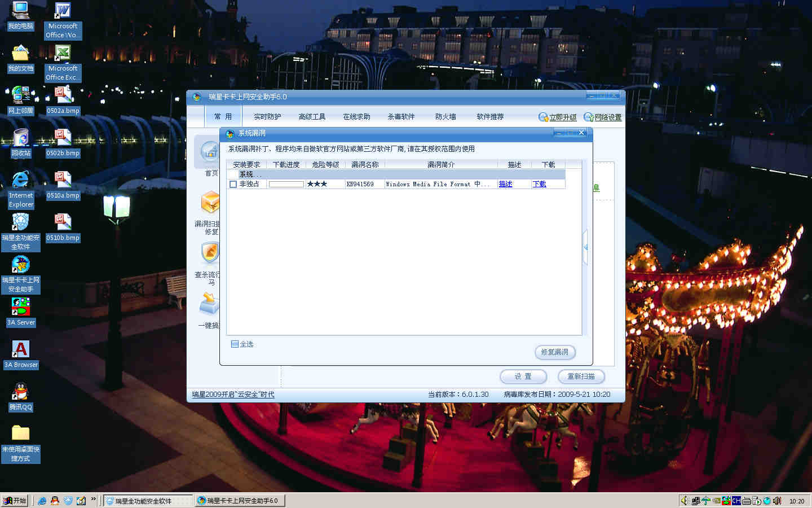The image size is (812, 508).
Task: Switch to 瑞星全功能安全软件 taskbar button
Action: pyautogui.click(x=148, y=501)
